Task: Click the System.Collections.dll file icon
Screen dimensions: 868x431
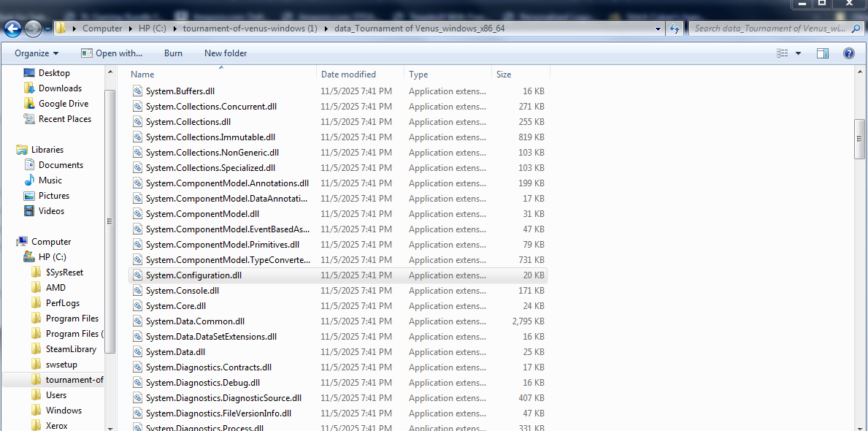Action: 138,122
